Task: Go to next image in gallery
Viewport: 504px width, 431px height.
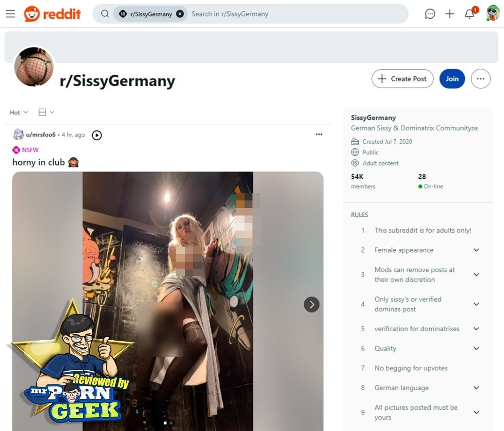Action: click(x=311, y=304)
